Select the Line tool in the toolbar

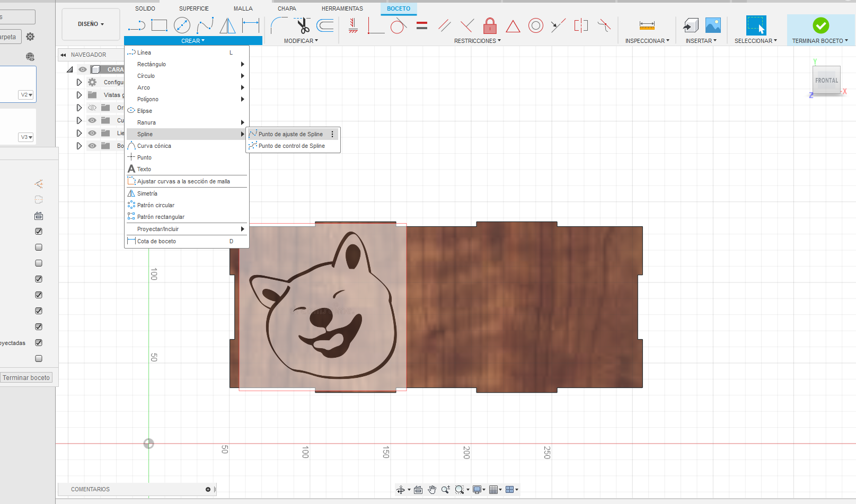(137, 25)
